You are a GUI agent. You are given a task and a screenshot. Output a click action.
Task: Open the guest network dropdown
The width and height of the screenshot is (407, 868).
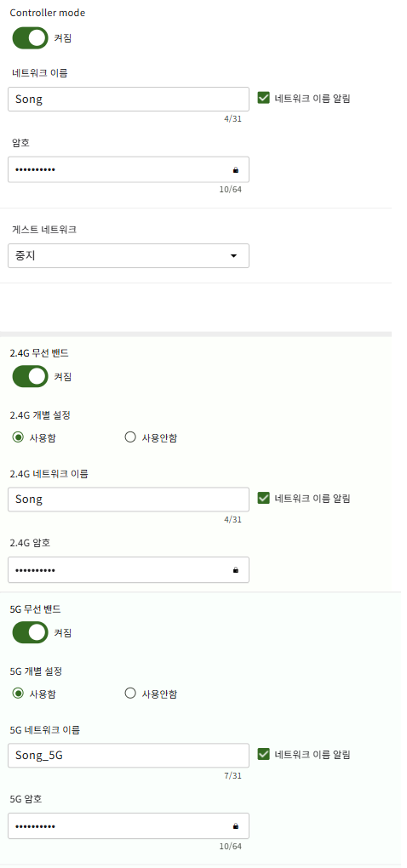(x=129, y=256)
